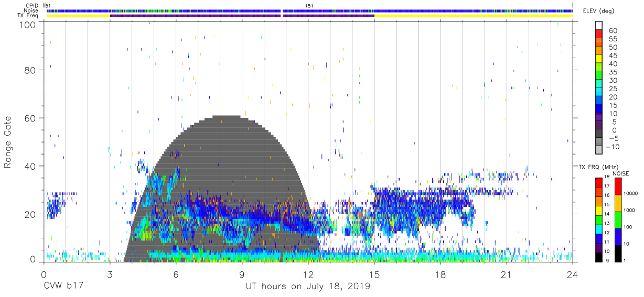Select the white top box of ELEV color bar

(599, 25)
